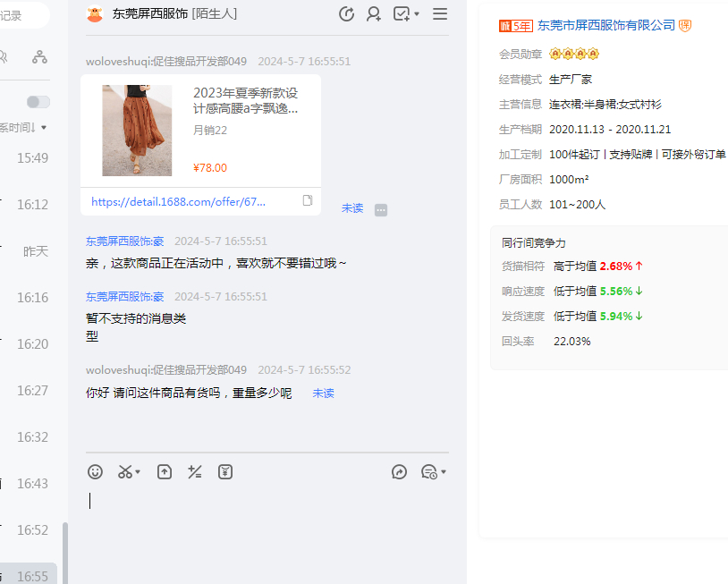The height and width of the screenshot is (584, 728).
Task: Expand the contact time sort dropdown
Action: pyautogui.click(x=43, y=128)
